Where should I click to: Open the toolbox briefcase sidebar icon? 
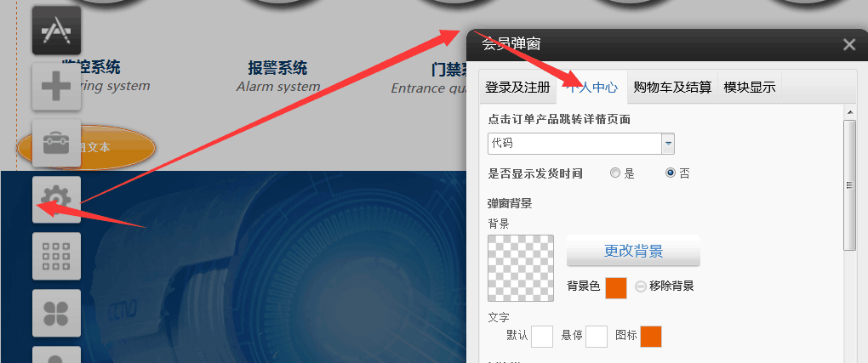pyautogui.click(x=56, y=144)
